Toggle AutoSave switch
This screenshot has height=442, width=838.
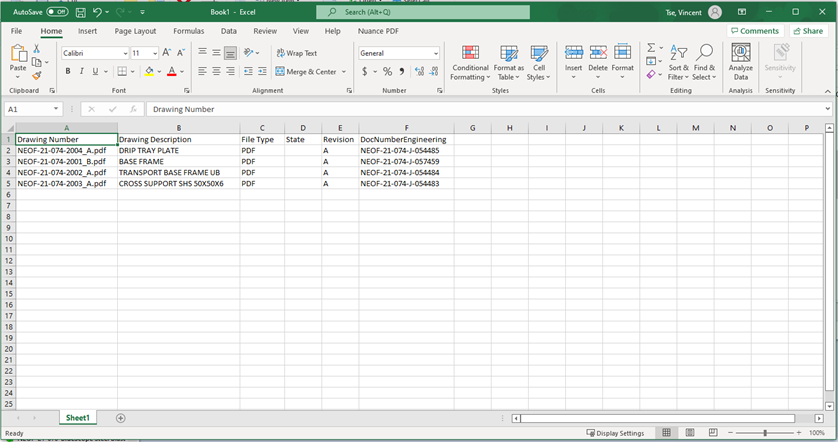tap(57, 12)
